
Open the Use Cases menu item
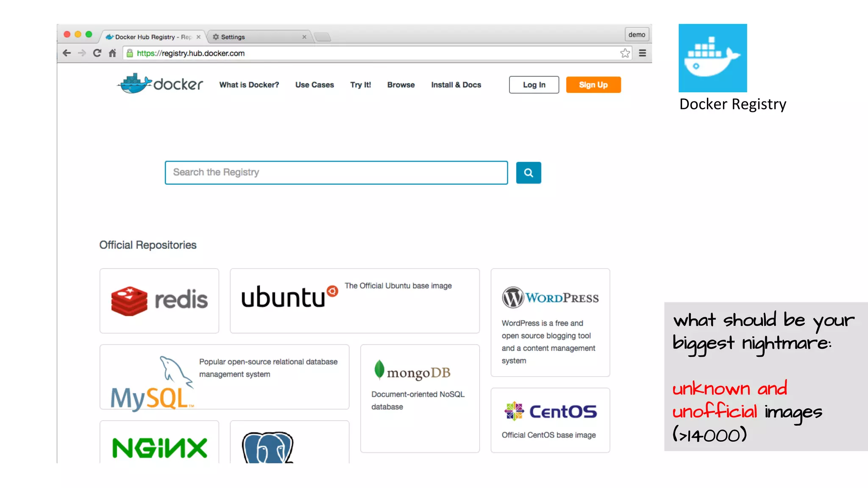(314, 85)
